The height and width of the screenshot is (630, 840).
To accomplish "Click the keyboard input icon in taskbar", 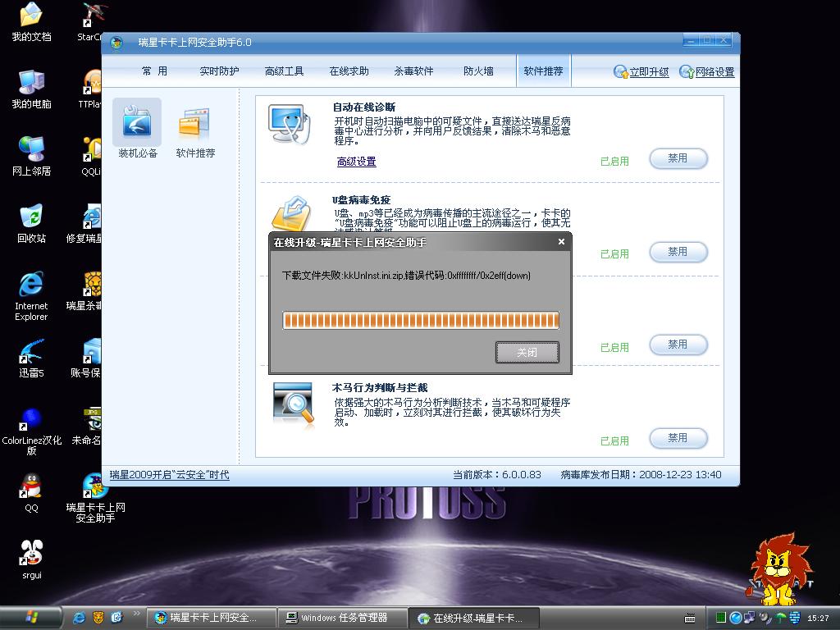I will tap(690, 619).
